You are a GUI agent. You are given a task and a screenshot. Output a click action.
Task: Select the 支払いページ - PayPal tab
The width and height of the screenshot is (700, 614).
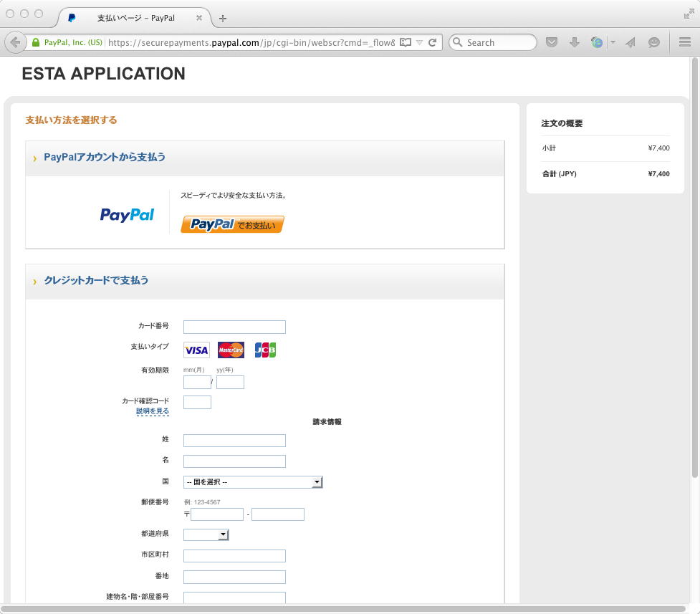tap(135, 18)
